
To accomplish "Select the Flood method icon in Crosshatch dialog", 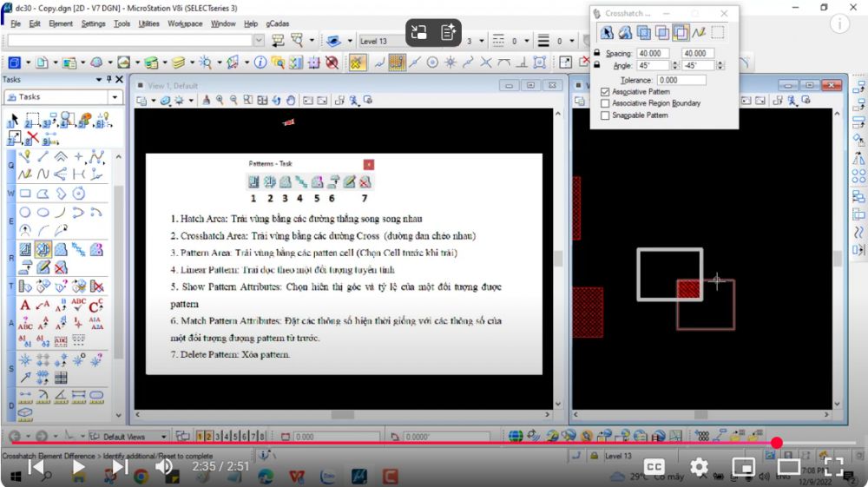I will tap(624, 33).
